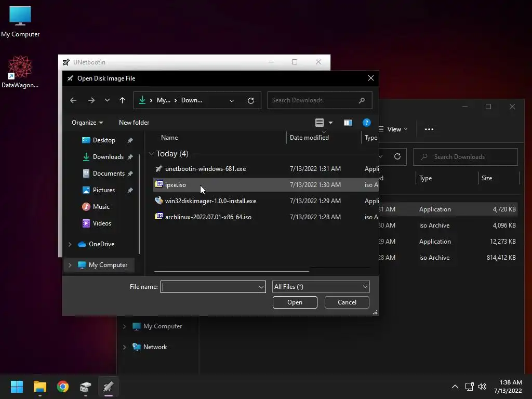
Task: Show hidden system tray icons
Action: pos(455,387)
